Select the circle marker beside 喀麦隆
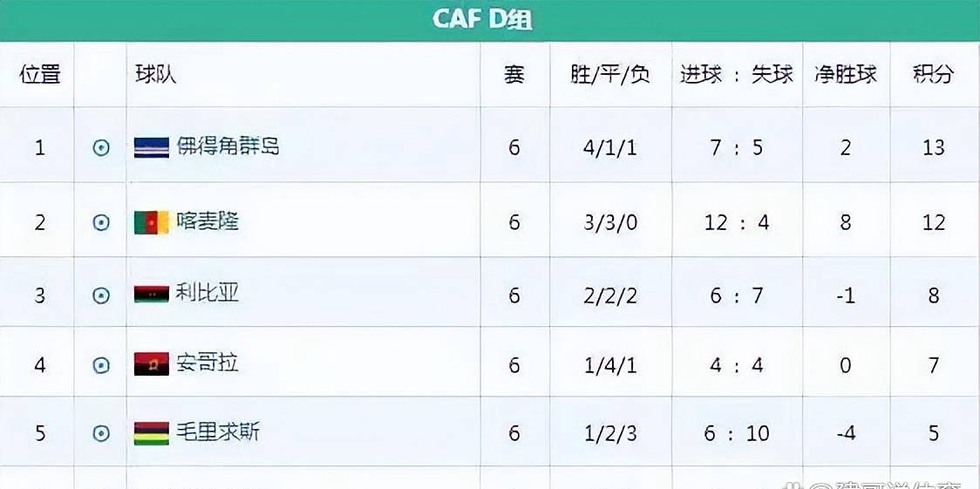The image size is (980, 489). click(100, 222)
